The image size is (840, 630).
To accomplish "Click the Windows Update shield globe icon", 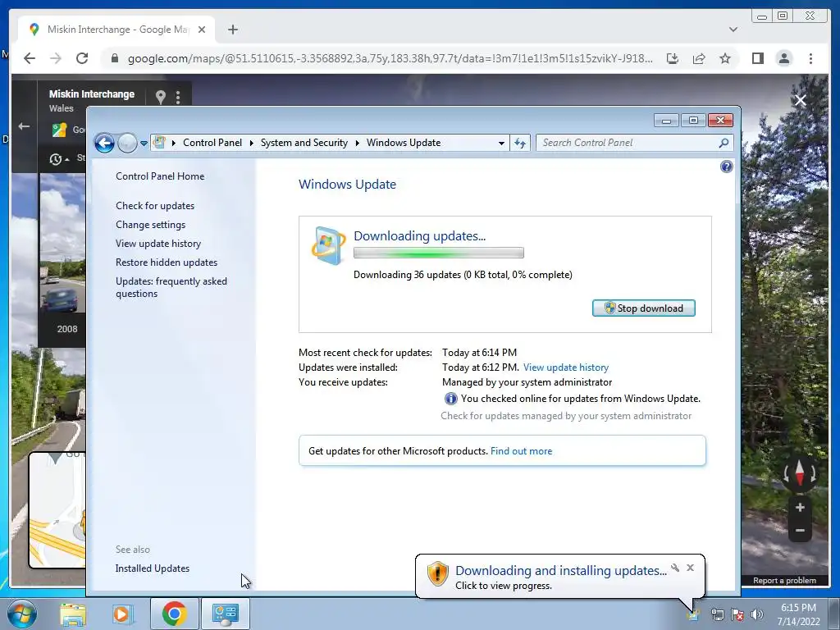I will 328,246.
